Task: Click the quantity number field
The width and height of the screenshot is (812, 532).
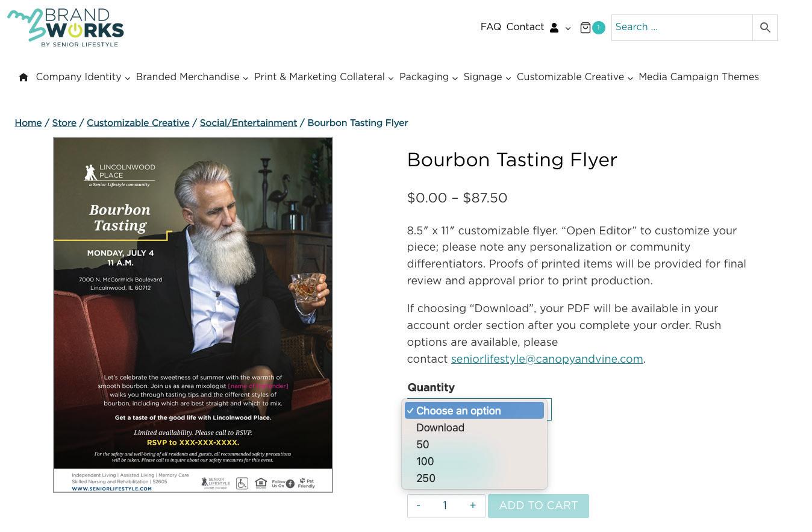Action: [x=445, y=505]
